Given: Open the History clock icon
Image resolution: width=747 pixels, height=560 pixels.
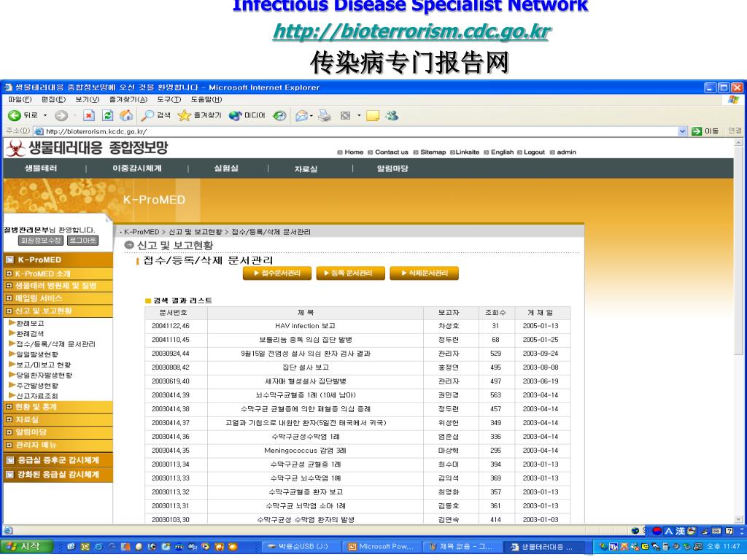Looking at the screenshot, I should (279, 115).
